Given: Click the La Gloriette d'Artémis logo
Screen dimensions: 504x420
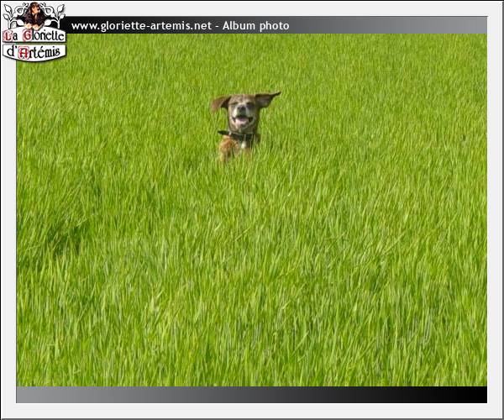Looking at the screenshot, I should (x=34, y=31).
